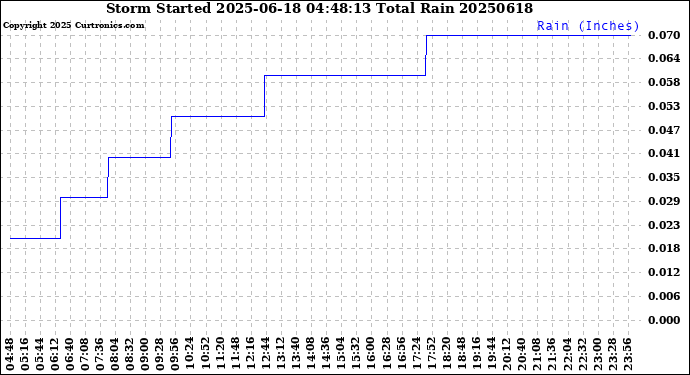The image size is (690, 375).
Task: Click the blue line segment at 0.058 level
Action: pyautogui.click(x=345, y=76)
